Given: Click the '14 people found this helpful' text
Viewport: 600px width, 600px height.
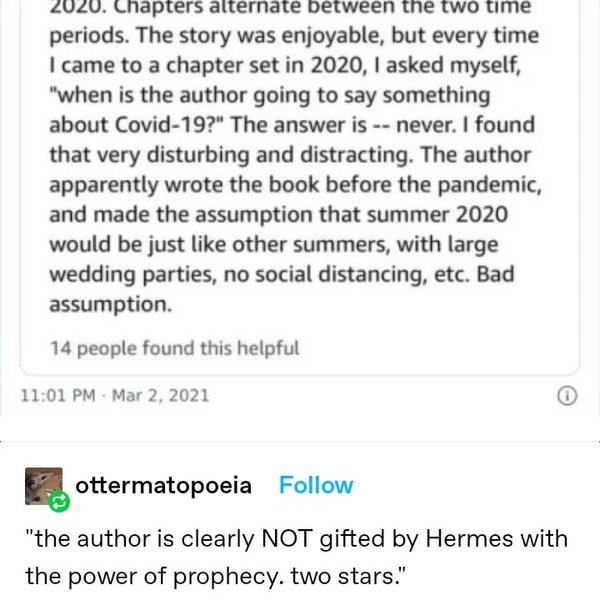Looking at the screenshot, I should point(174,348).
